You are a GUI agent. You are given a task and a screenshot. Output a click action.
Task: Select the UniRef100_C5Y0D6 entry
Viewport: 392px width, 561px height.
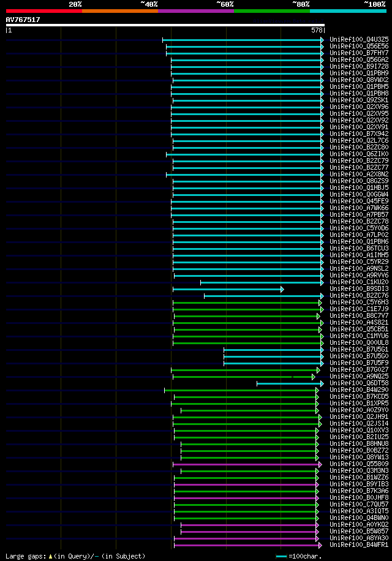pyautogui.click(x=359, y=228)
